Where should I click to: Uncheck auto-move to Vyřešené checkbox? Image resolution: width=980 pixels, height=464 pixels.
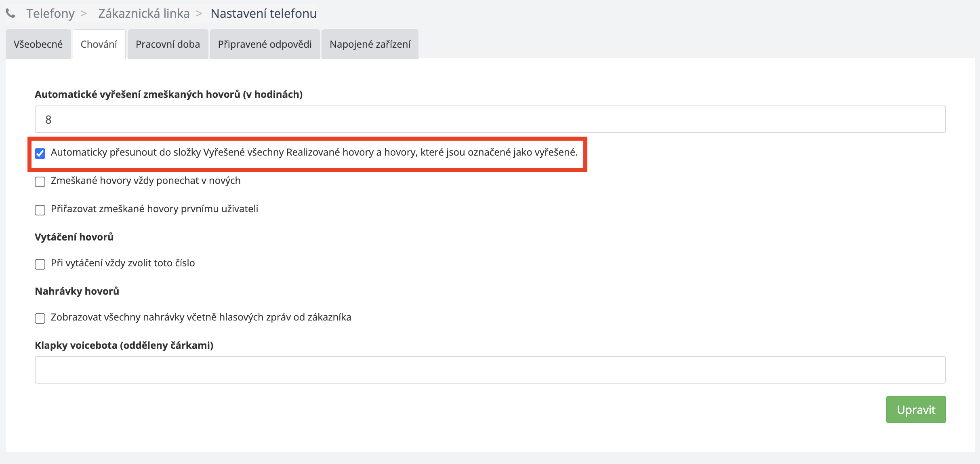click(x=40, y=153)
